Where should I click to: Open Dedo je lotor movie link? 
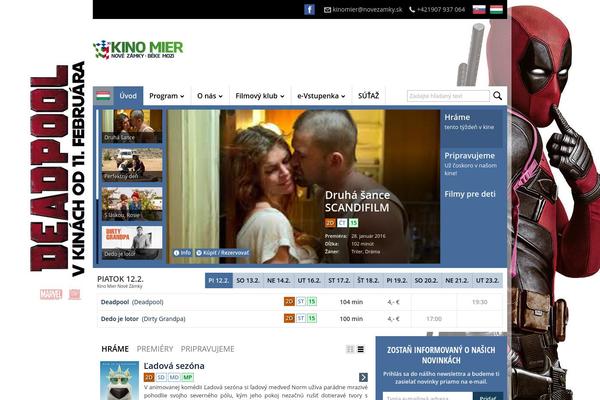[143, 319]
